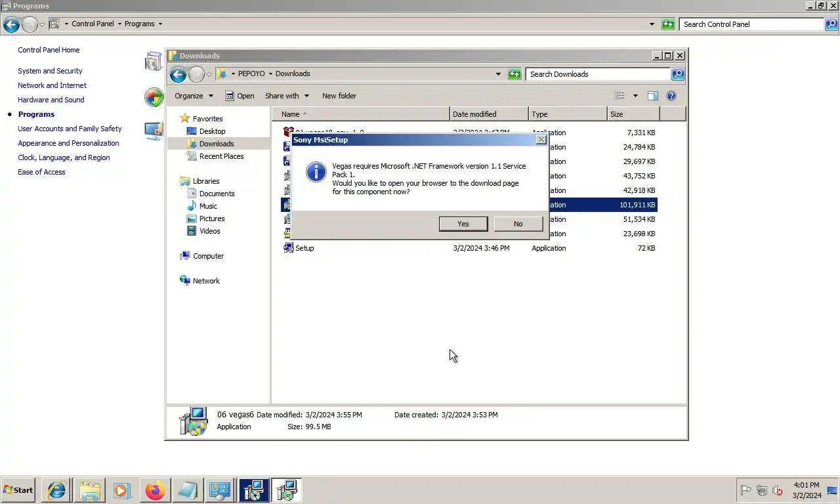Click the Search Downloads magnifier button

pyautogui.click(x=678, y=74)
